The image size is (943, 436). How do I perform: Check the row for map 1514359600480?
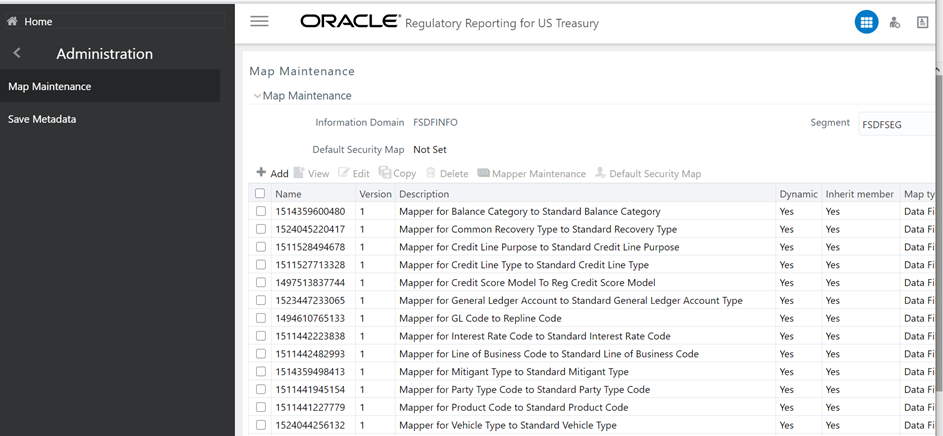coord(260,211)
